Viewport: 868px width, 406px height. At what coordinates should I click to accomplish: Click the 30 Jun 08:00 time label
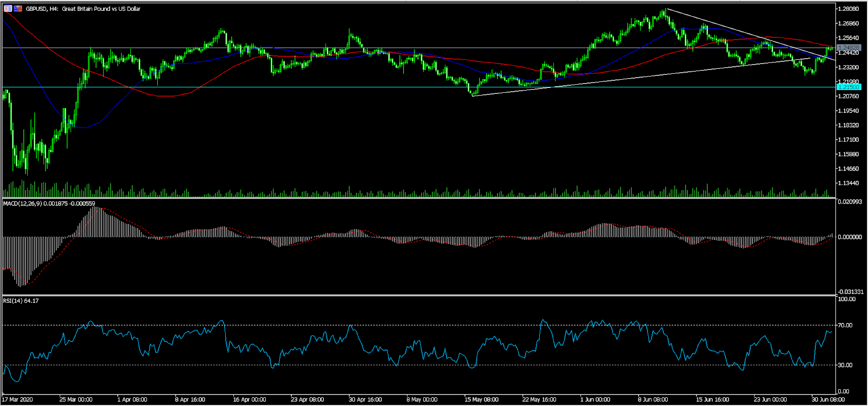(x=827, y=399)
